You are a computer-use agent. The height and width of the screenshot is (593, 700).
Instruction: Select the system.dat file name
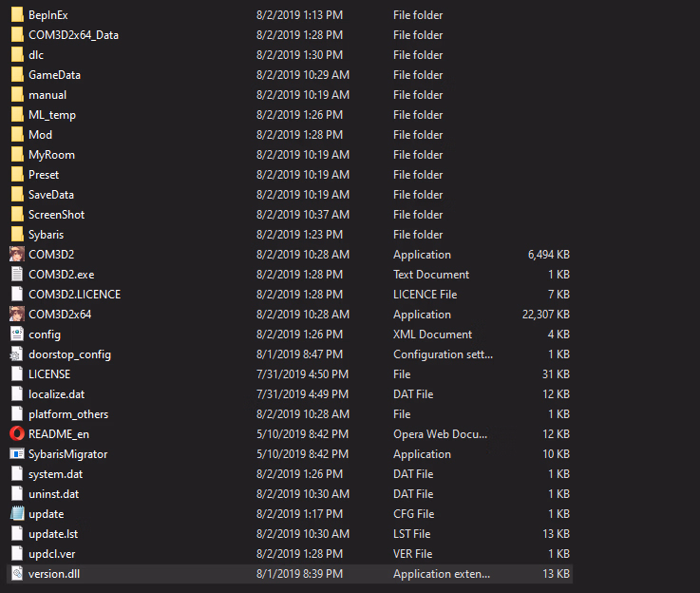55,474
